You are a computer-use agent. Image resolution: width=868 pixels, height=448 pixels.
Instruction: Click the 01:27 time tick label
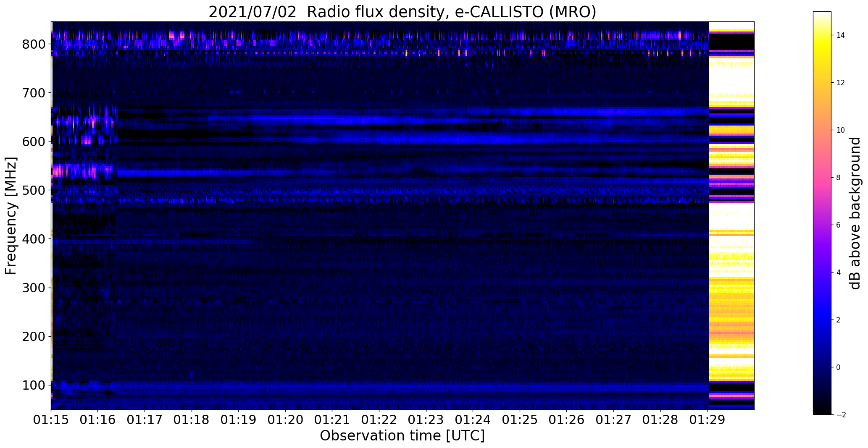[613, 420]
